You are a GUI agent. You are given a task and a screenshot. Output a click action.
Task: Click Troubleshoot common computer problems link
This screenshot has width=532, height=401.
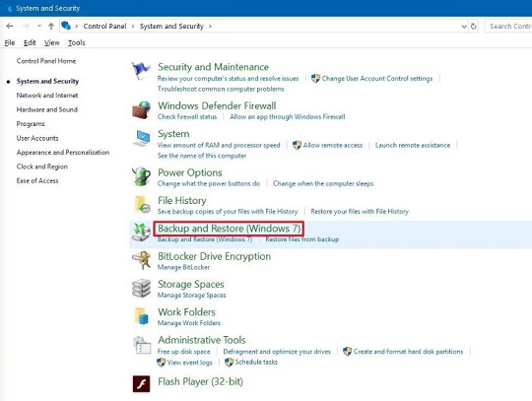coord(221,89)
